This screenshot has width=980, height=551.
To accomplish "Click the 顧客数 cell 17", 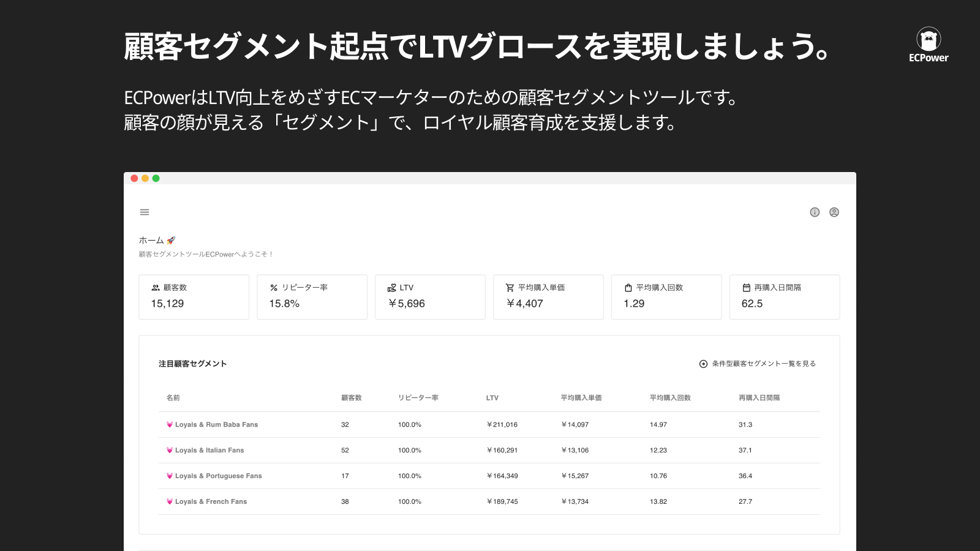I will (345, 476).
